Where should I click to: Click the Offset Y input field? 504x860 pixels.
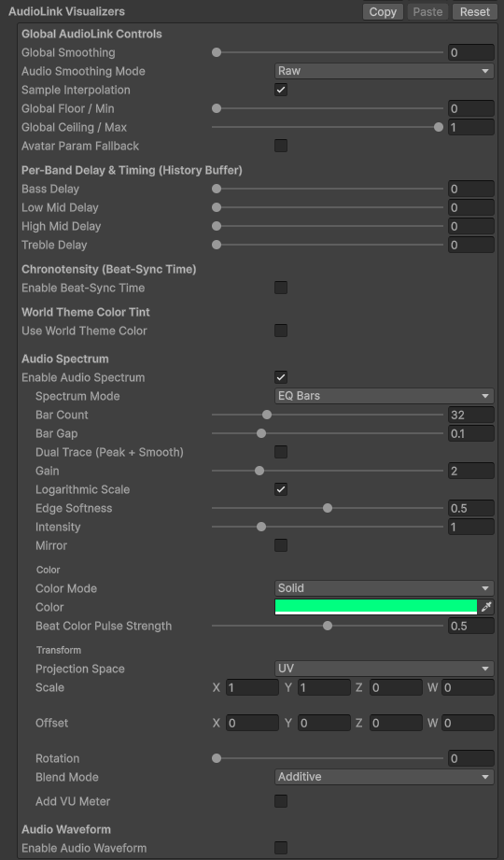click(x=324, y=723)
